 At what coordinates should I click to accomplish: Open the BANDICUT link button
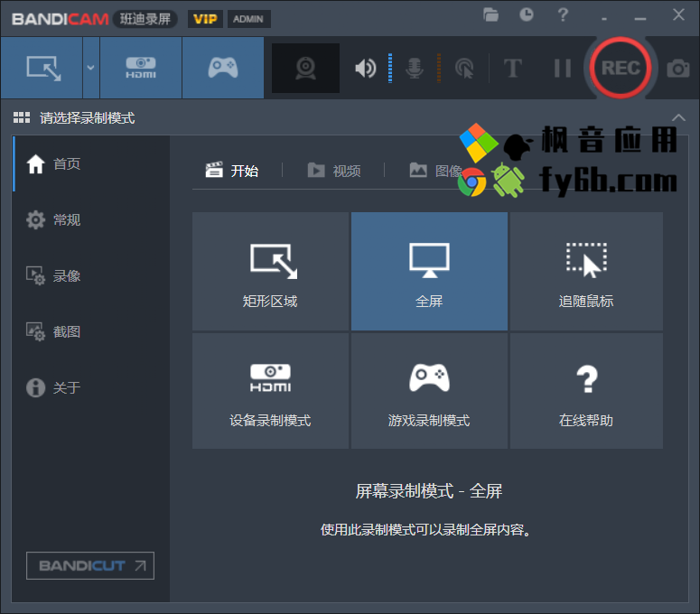click(x=90, y=565)
